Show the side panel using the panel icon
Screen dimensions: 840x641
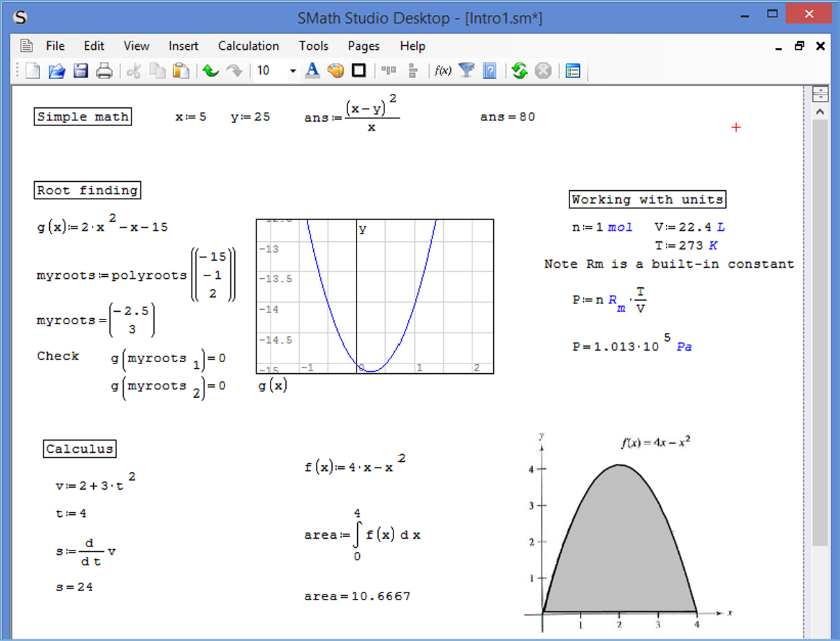(x=573, y=71)
